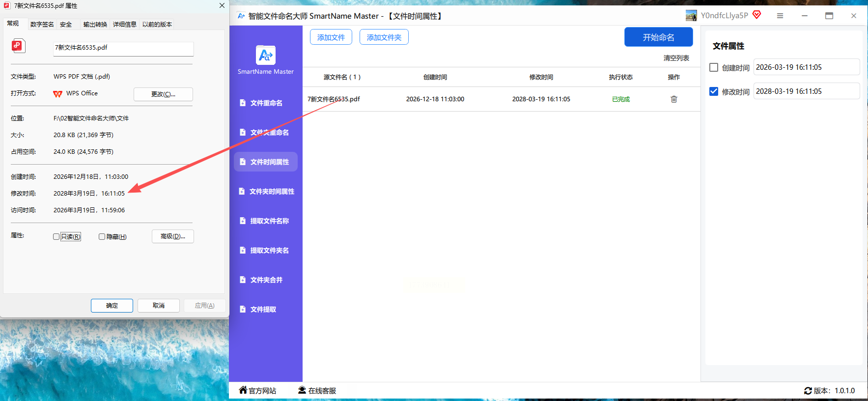Open 提取文件名称 in the sidebar
Screen dimensions: 868x401
(266, 221)
